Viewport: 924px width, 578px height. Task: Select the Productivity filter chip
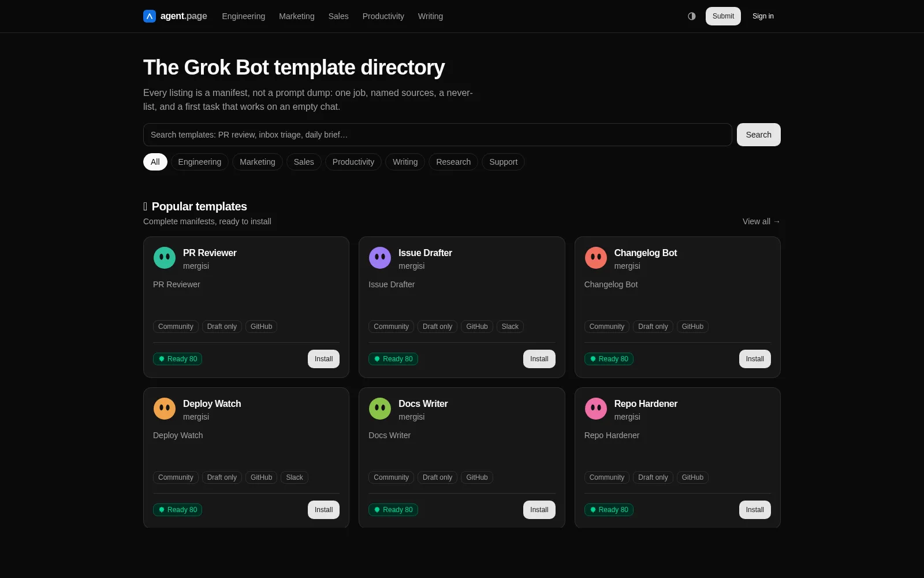click(x=353, y=162)
